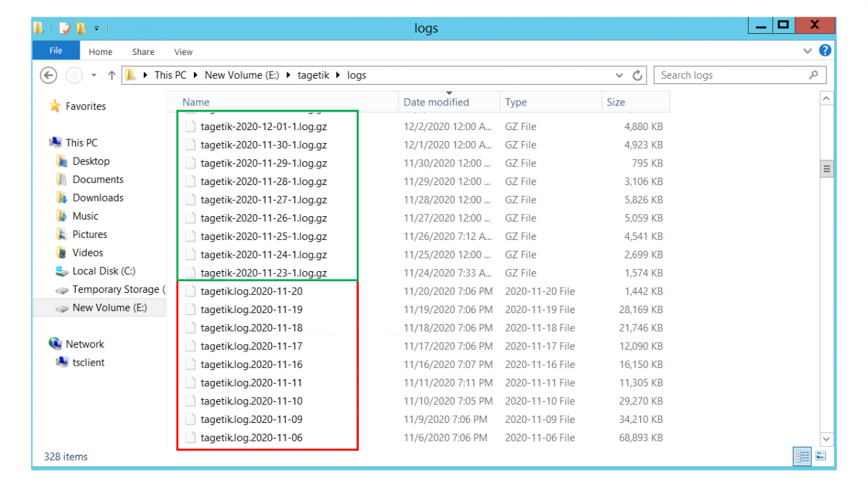Open the File menu
Image resolution: width=868 pixels, height=488 pixels.
[x=56, y=51]
